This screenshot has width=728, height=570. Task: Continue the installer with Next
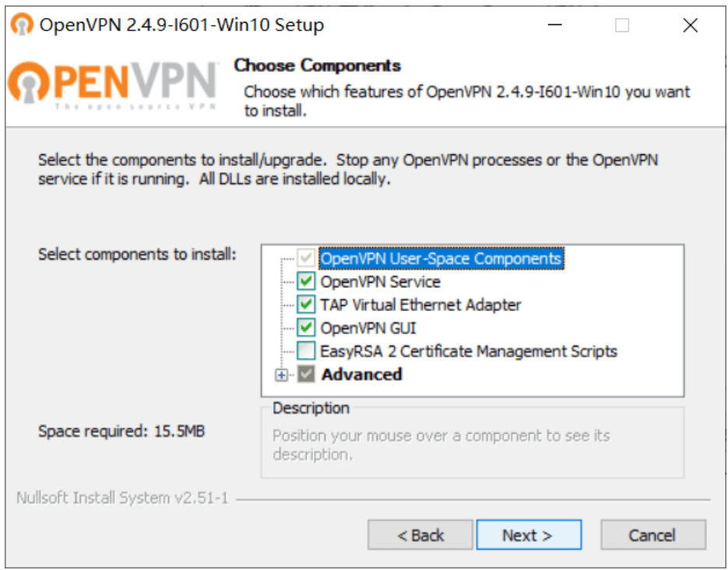[529, 535]
